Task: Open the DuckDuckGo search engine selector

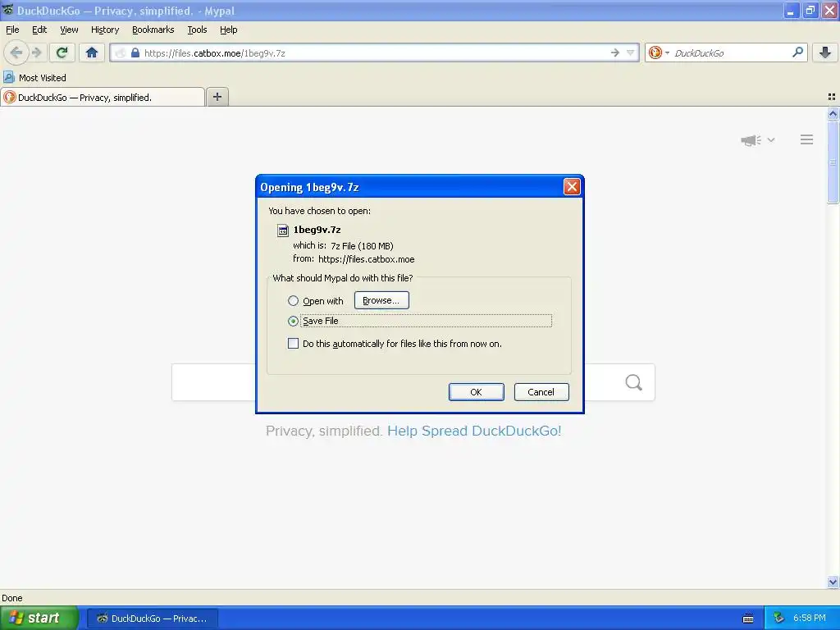Action: [x=659, y=52]
